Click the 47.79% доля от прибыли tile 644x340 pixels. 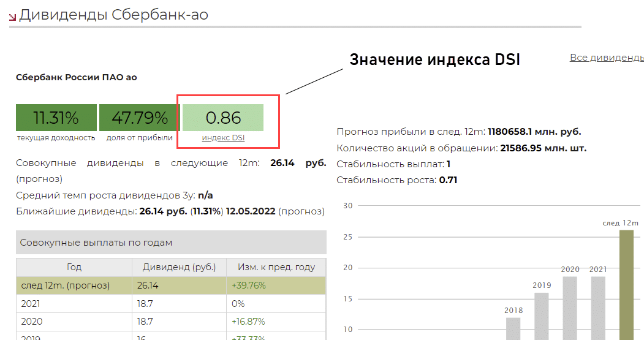[139, 118]
